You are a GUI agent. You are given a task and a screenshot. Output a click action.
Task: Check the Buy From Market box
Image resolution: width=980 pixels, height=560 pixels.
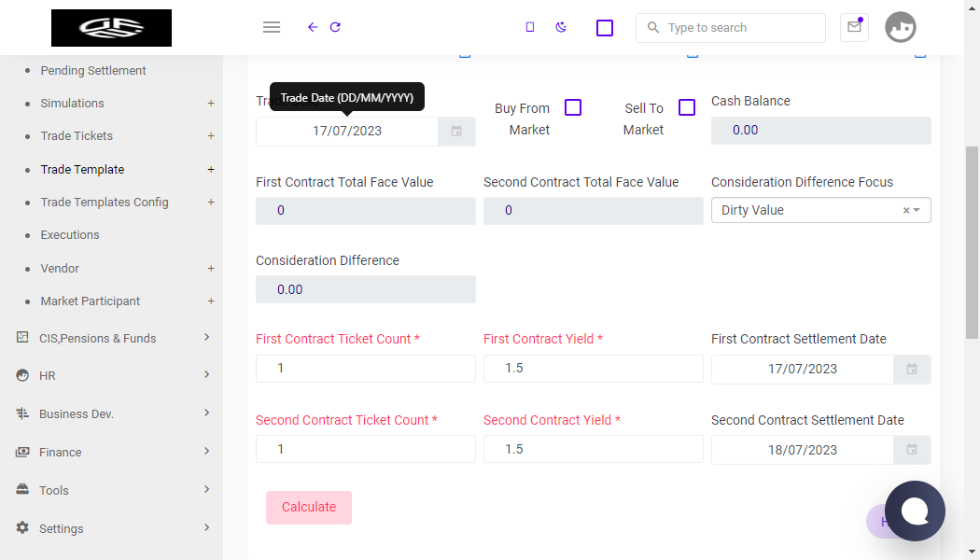[x=573, y=107]
